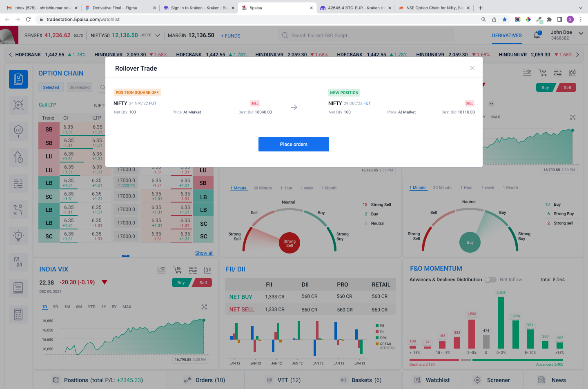Open the Watchlist bottom tab
The width and height of the screenshot is (588, 389).
click(x=432, y=380)
